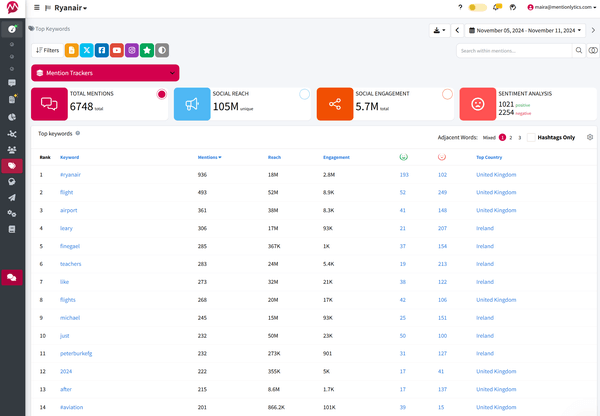The height and width of the screenshot is (416, 600).
Task: Click the Top keywords info icon
Action: pyautogui.click(x=78, y=133)
